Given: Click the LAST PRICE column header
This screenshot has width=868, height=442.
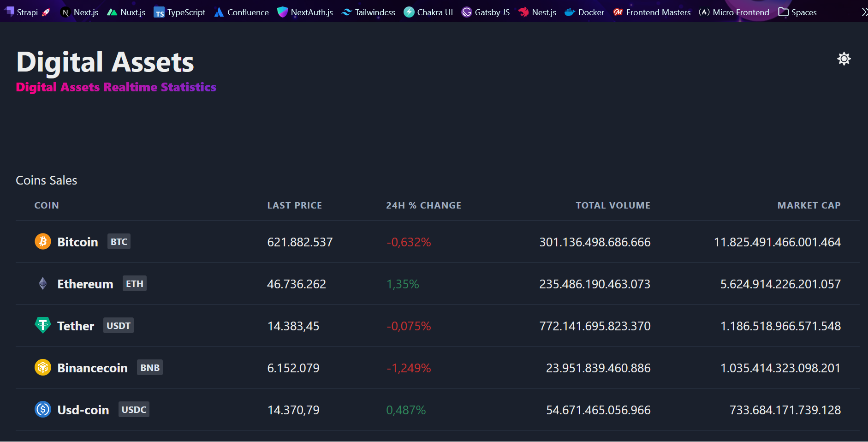Looking at the screenshot, I should point(295,205).
